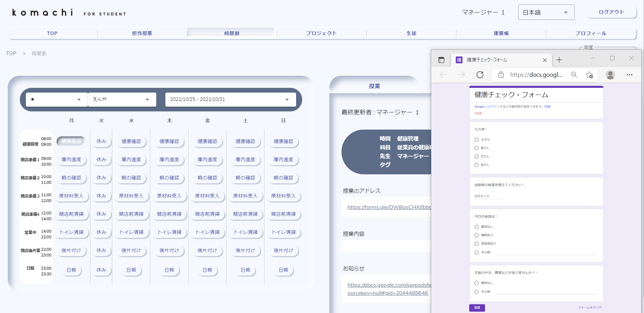
Task: Close the 健康チェック・フォーム browser tab
Action: coord(545,60)
